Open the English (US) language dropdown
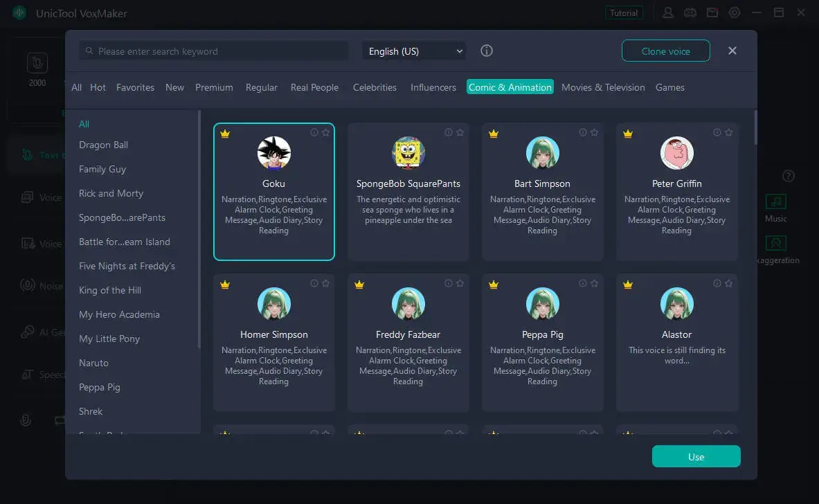The width and height of the screenshot is (819, 504). click(414, 51)
